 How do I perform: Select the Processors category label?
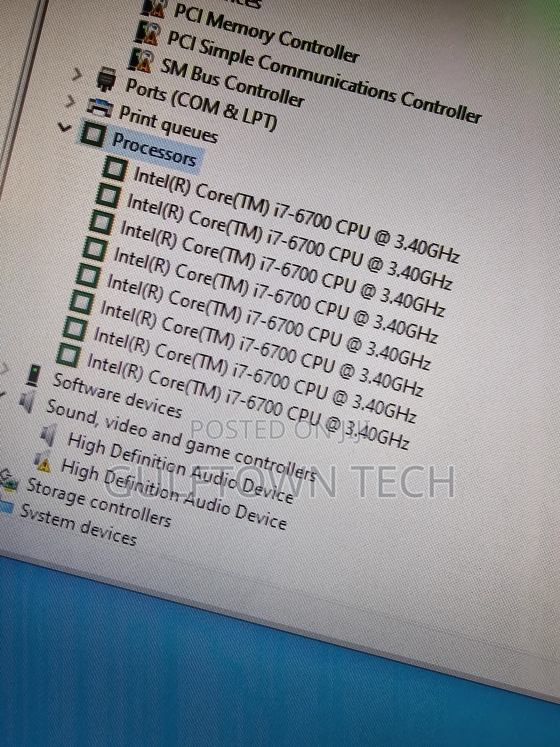154,149
